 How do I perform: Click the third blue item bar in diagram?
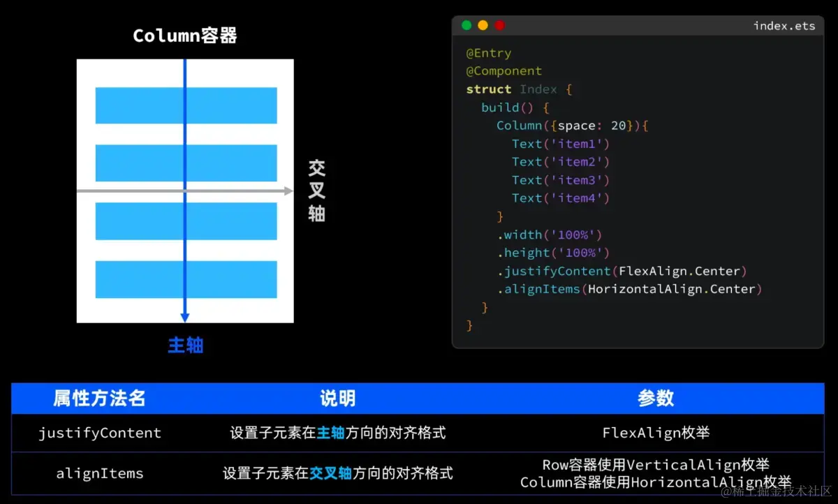(186, 221)
